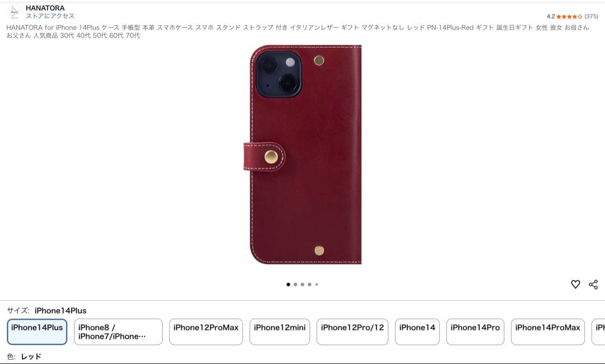Jump to last small carousel dot
The height and width of the screenshot is (364, 605).
[317, 284]
